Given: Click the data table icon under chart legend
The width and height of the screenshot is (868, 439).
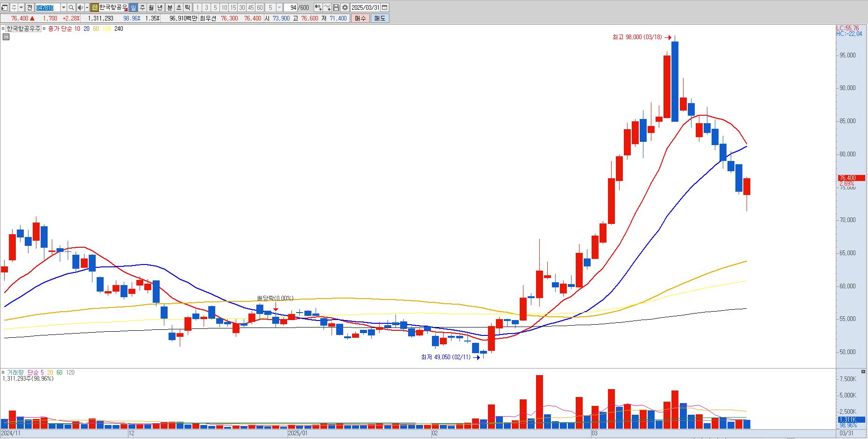Looking at the screenshot, I should (x=6, y=37).
